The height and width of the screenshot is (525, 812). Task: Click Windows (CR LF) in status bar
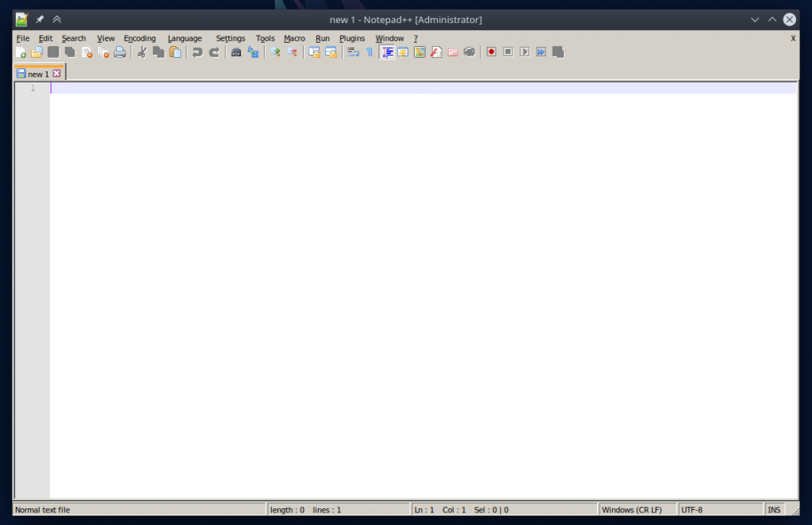pyautogui.click(x=638, y=510)
